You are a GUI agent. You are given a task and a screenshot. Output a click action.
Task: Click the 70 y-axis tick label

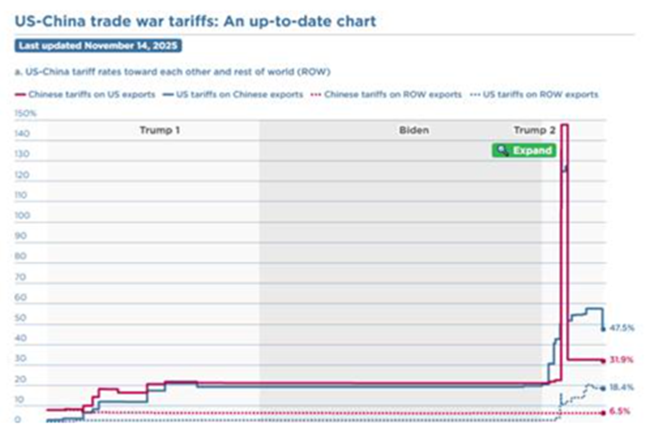pos(21,277)
